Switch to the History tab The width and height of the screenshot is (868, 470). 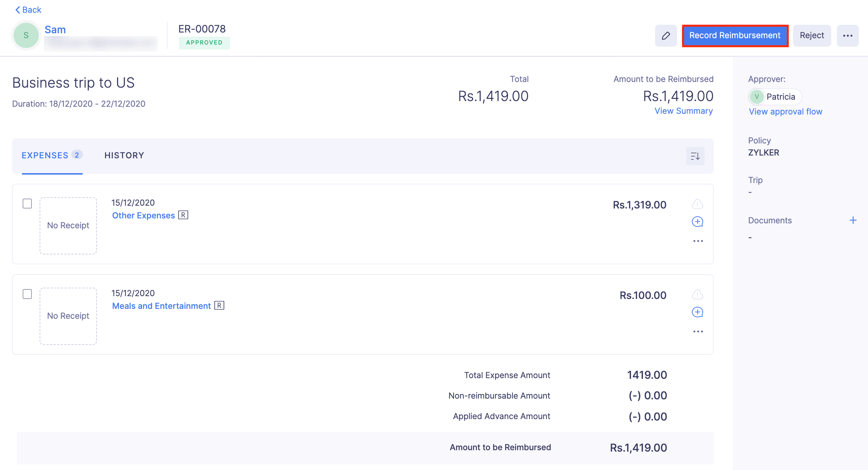click(124, 155)
